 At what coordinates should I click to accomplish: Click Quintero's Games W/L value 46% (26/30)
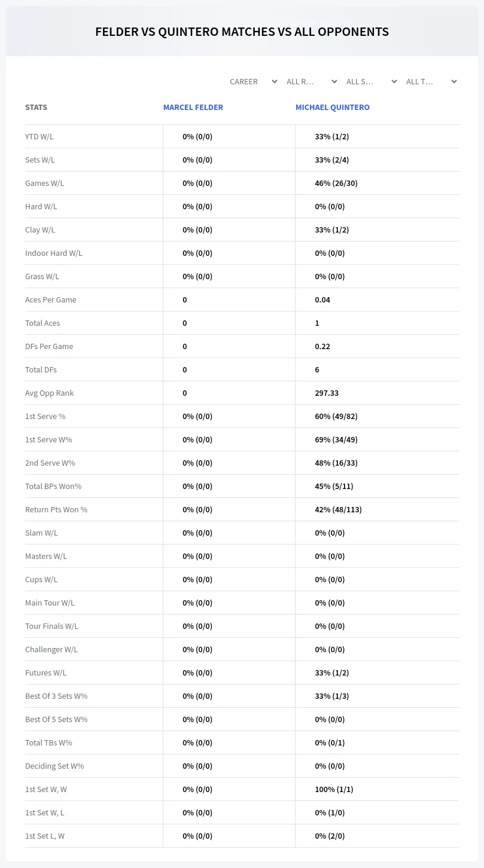(336, 183)
